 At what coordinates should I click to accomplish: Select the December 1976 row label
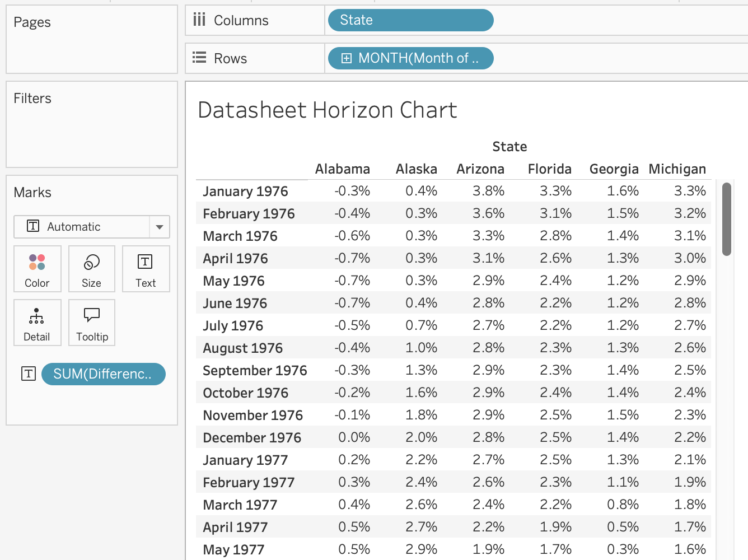(x=252, y=438)
